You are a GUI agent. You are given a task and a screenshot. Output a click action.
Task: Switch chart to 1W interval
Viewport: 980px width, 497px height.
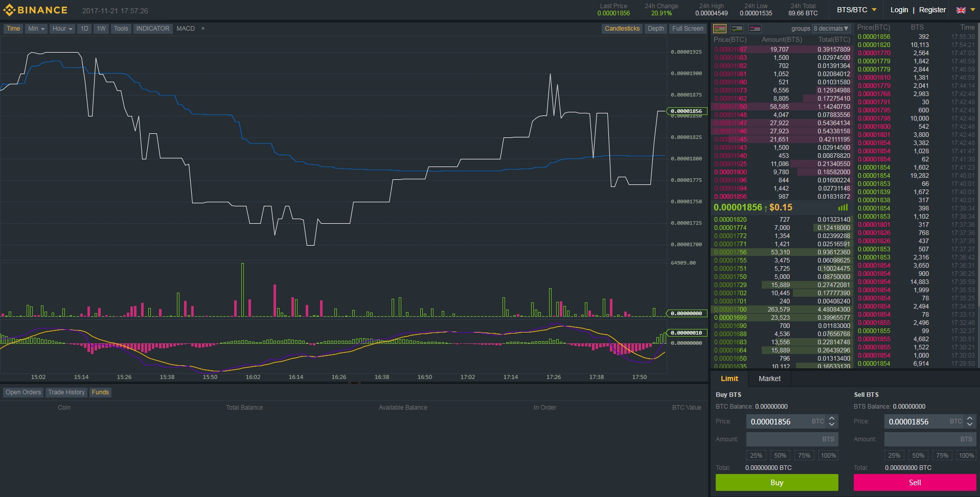(101, 29)
